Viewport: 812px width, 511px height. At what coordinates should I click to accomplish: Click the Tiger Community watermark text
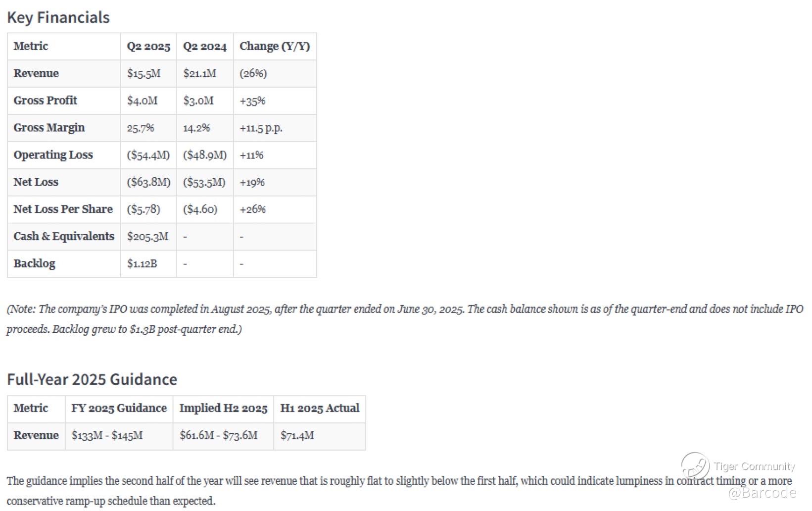(754, 466)
